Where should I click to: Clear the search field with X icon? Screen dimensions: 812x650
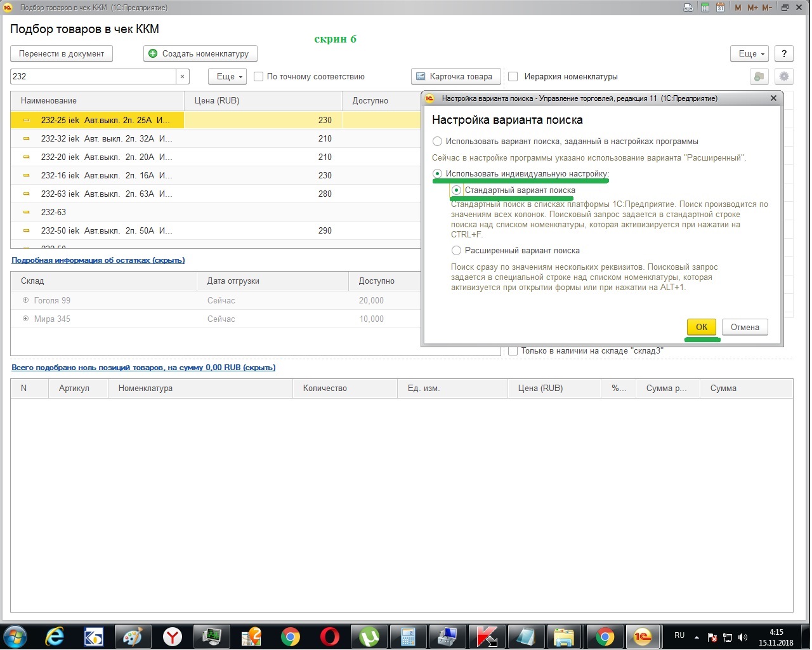pyautogui.click(x=182, y=76)
